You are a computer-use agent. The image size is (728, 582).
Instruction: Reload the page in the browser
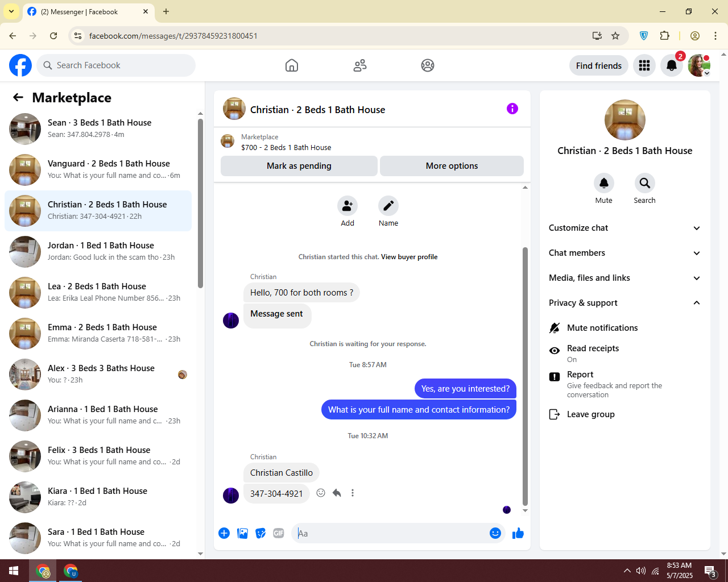pos(53,36)
